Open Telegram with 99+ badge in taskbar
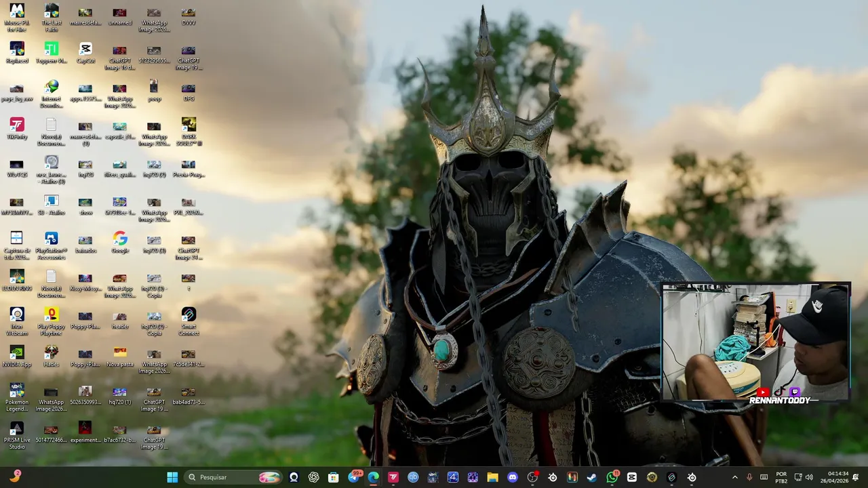868x488 pixels. [x=354, y=477]
